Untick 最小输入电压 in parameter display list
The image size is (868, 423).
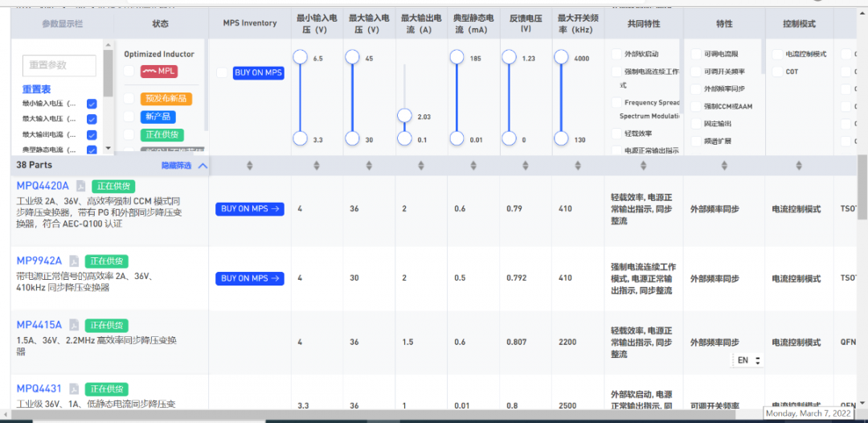pos(92,104)
